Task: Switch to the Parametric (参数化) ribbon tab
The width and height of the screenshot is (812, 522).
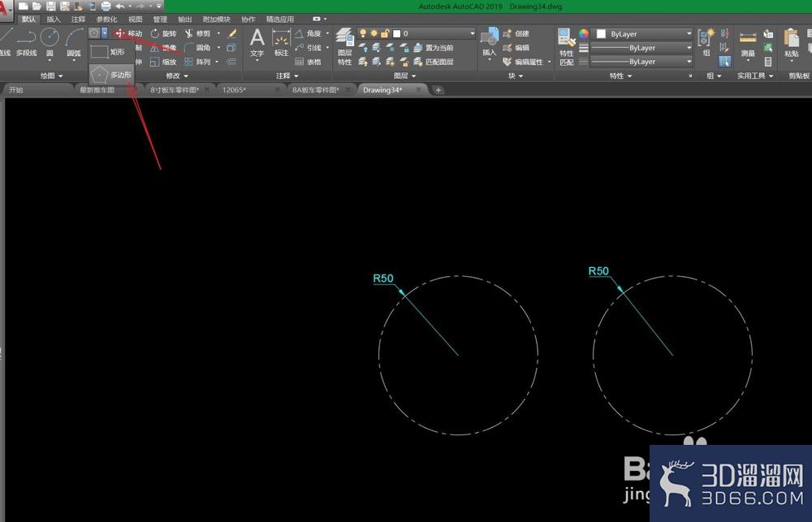Action: [x=106, y=19]
